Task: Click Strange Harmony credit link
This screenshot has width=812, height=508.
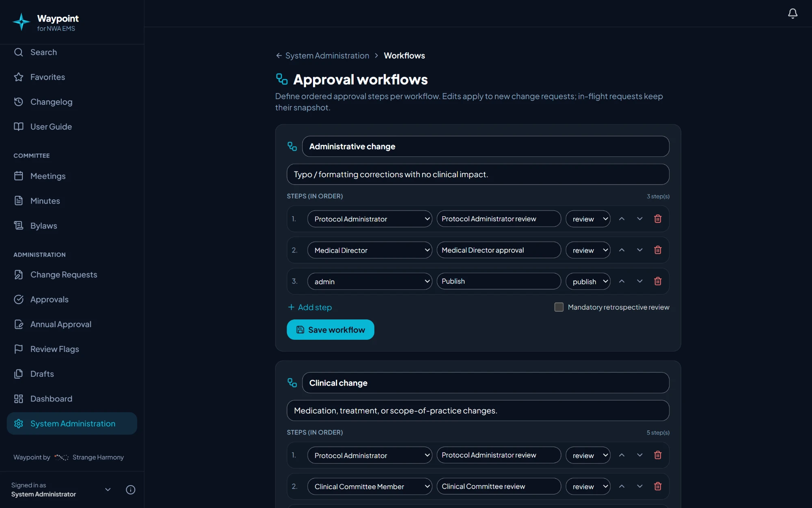Action: [98, 457]
